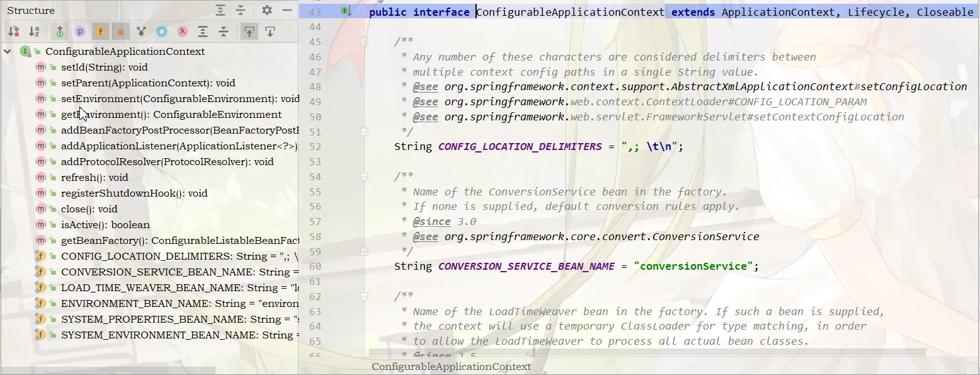The width and height of the screenshot is (980, 375).
Task: Click gutter implementations icon on line 43
Action: coord(346,11)
